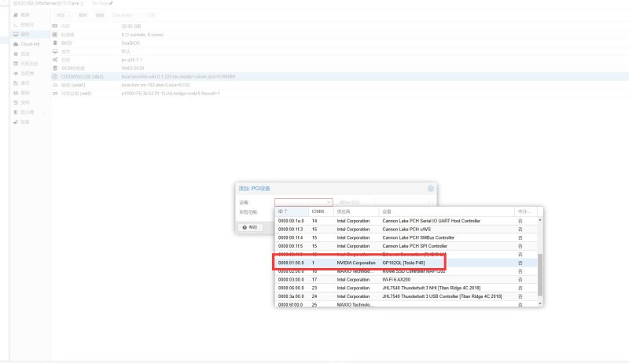Click the 设备 device combo input field
The width and height of the screenshot is (629, 364).
click(x=300, y=202)
